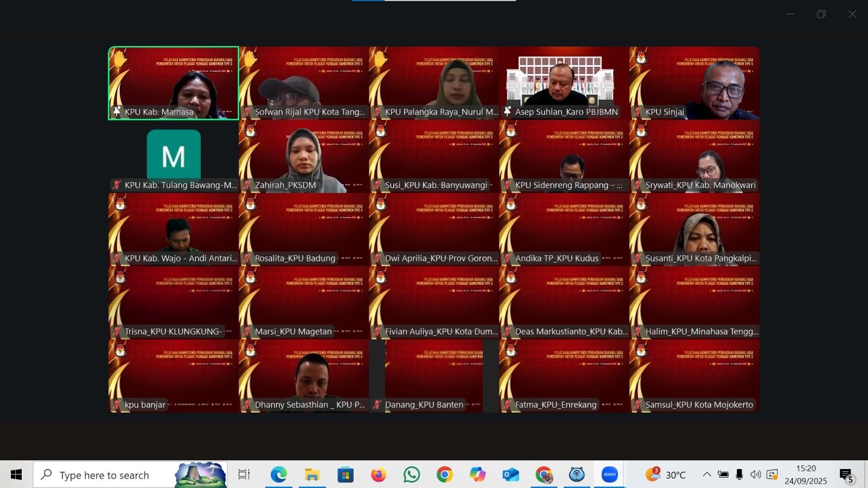The width and height of the screenshot is (868, 488).
Task: Open the Windows Start menu
Action: [x=16, y=475]
